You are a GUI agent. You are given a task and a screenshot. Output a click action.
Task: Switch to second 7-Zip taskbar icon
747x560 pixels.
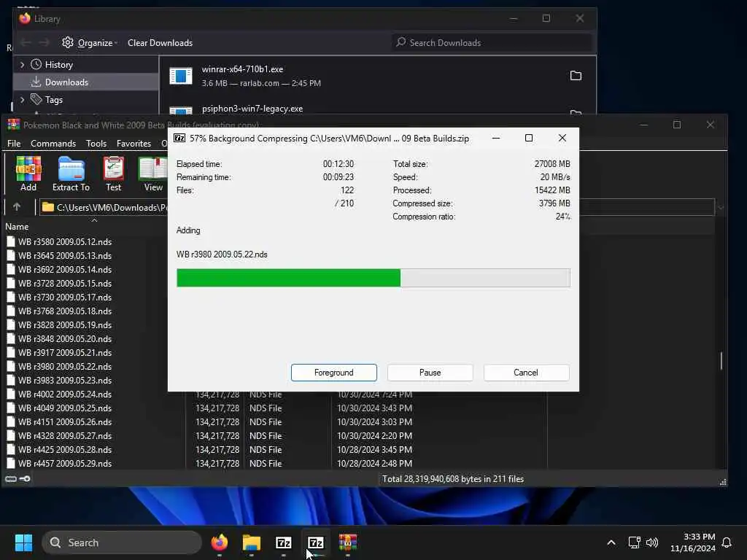coord(316,542)
